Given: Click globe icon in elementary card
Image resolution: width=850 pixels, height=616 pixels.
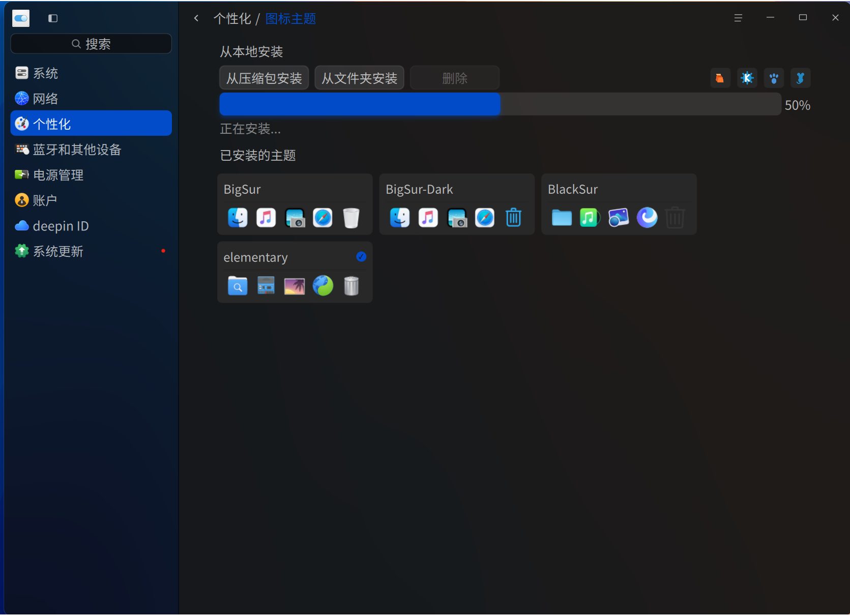Looking at the screenshot, I should pos(323,286).
